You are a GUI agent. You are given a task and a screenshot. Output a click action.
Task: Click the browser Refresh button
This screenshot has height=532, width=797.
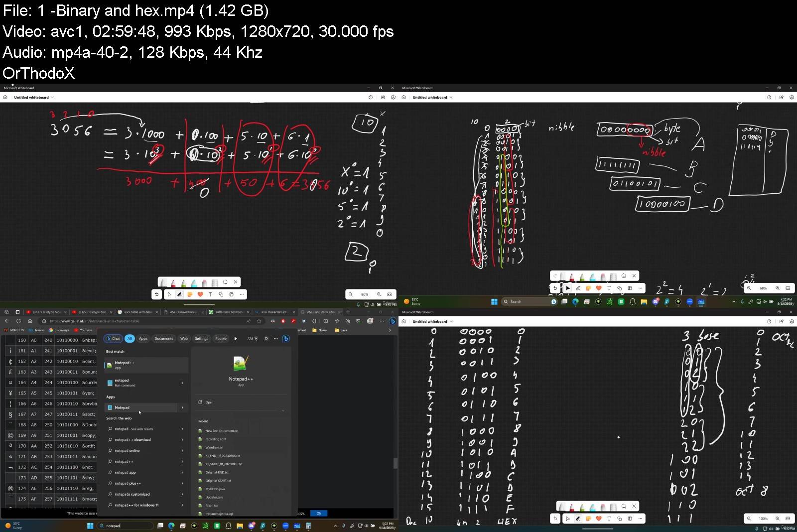18,321
